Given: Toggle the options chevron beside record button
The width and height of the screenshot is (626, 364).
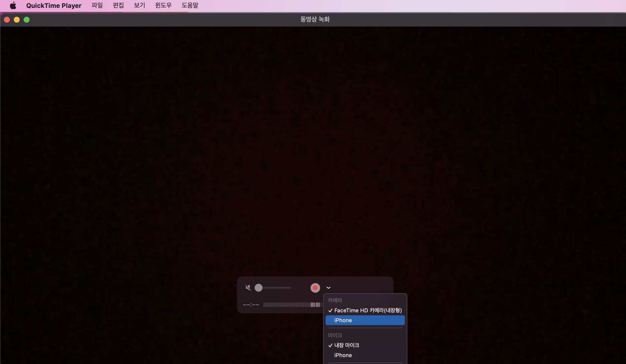Looking at the screenshot, I should [x=329, y=288].
